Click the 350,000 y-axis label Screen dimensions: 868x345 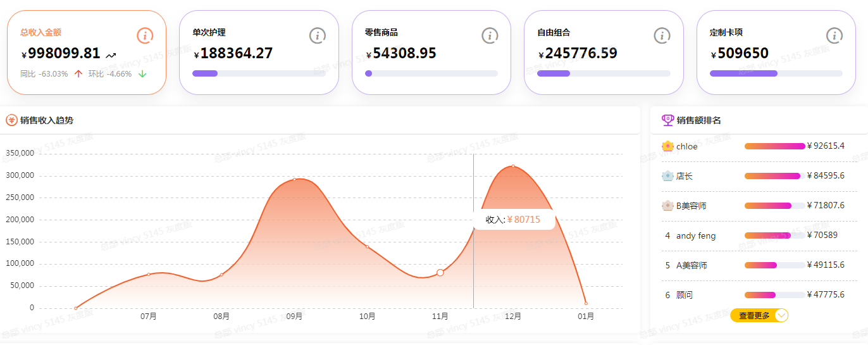(x=20, y=153)
